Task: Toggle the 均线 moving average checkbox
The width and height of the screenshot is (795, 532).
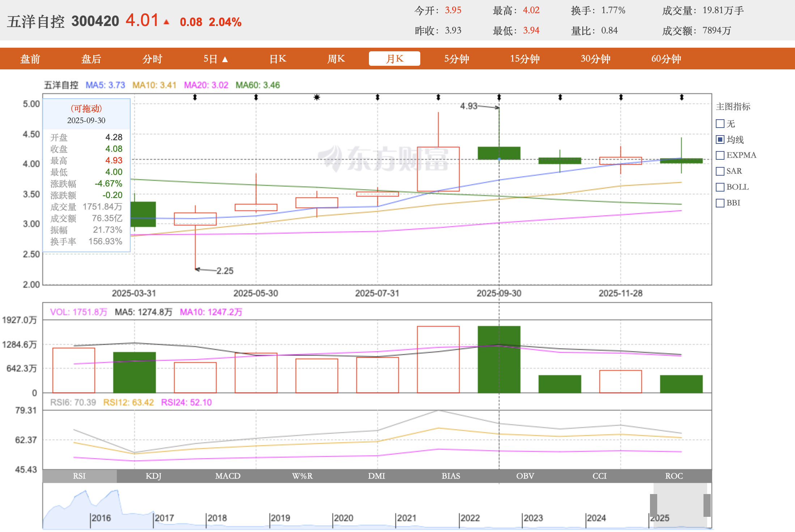Action: click(720, 140)
